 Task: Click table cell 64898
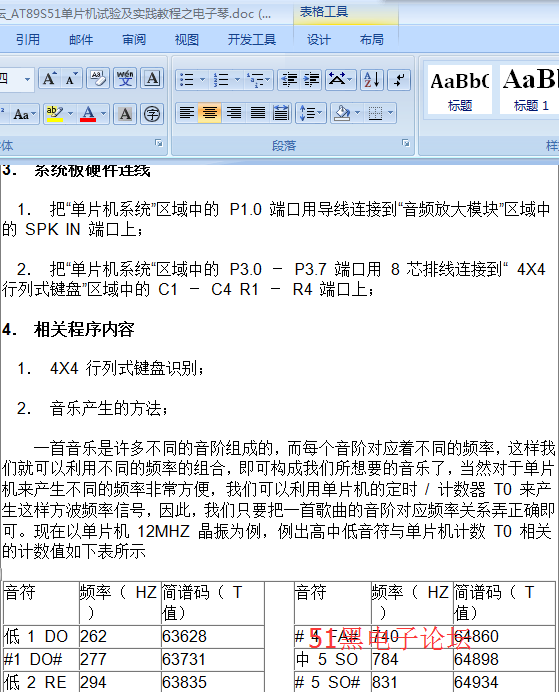click(x=504, y=659)
